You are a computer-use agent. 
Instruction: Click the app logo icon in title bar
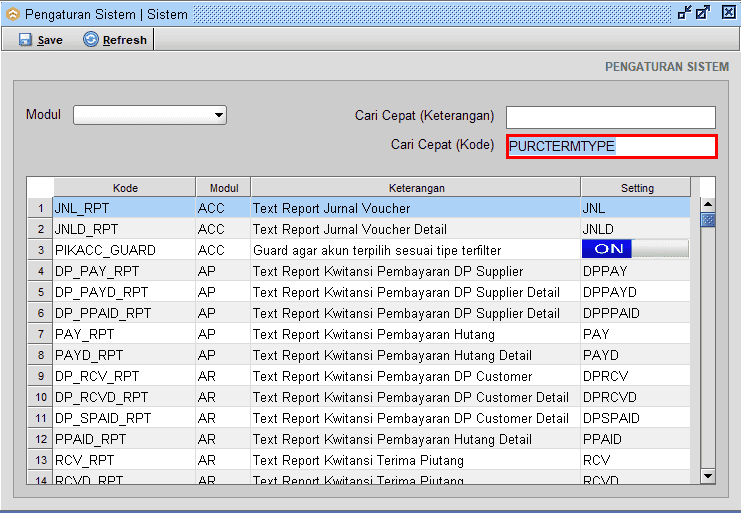(13, 15)
